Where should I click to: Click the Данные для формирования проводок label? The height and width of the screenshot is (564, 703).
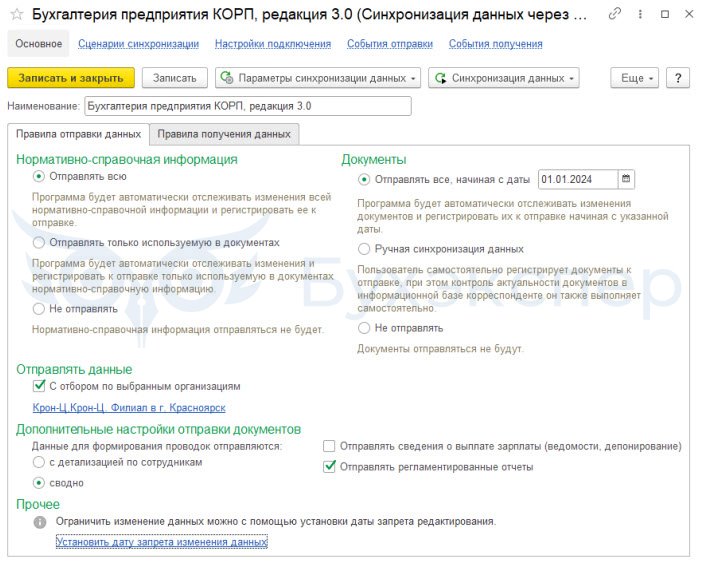[x=157, y=447]
